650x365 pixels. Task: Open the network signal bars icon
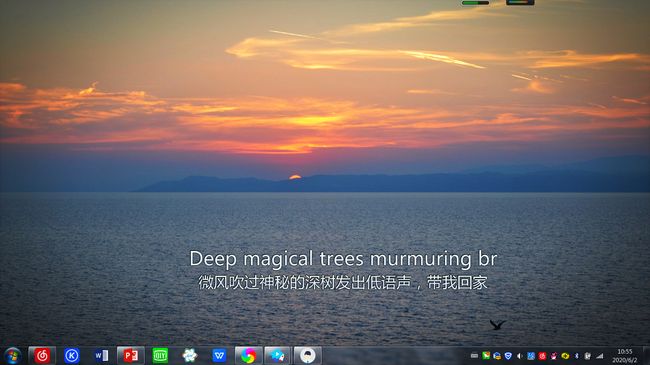coord(600,356)
